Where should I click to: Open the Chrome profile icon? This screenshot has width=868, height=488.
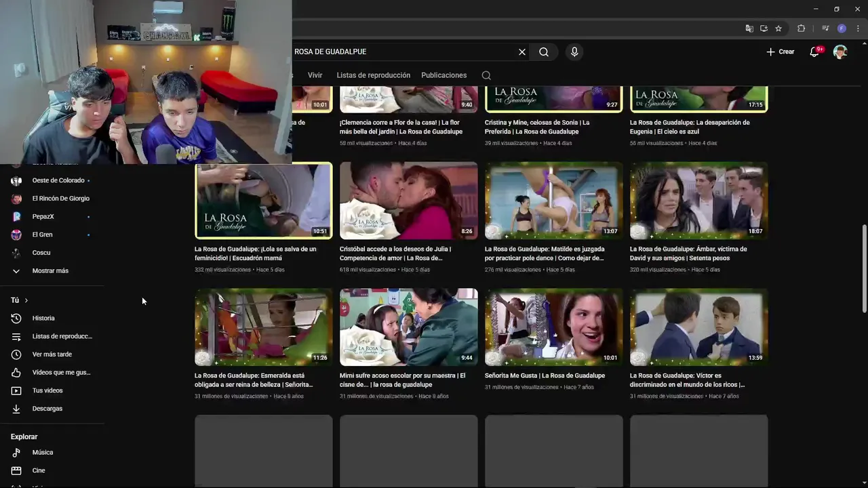click(x=842, y=28)
